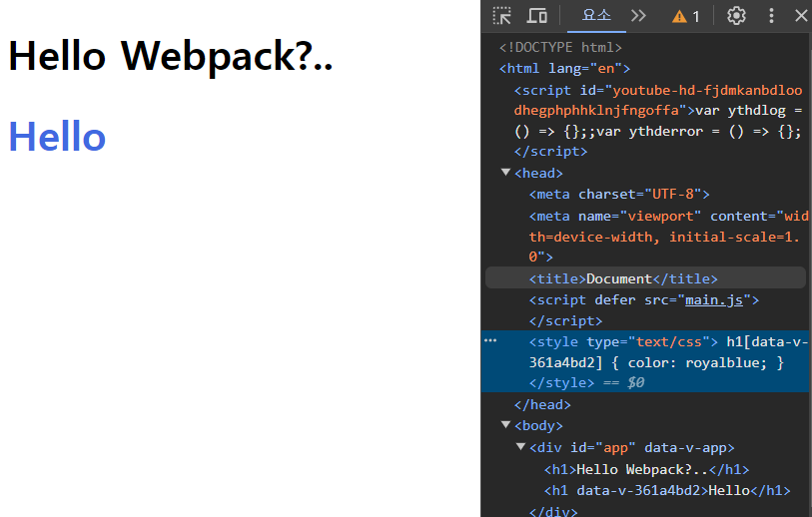The width and height of the screenshot is (812, 517).
Task: Click the blue 'Hello' page heading
Action: click(x=57, y=137)
